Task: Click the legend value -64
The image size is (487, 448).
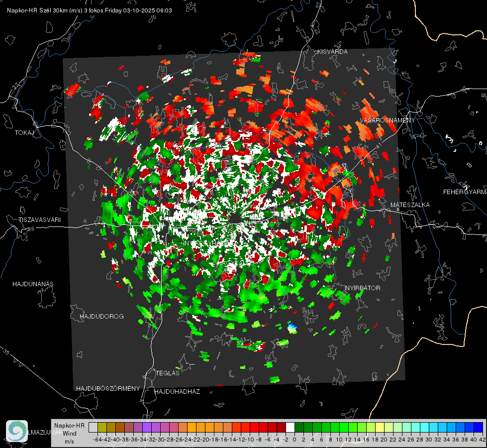Action: click(x=97, y=440)
